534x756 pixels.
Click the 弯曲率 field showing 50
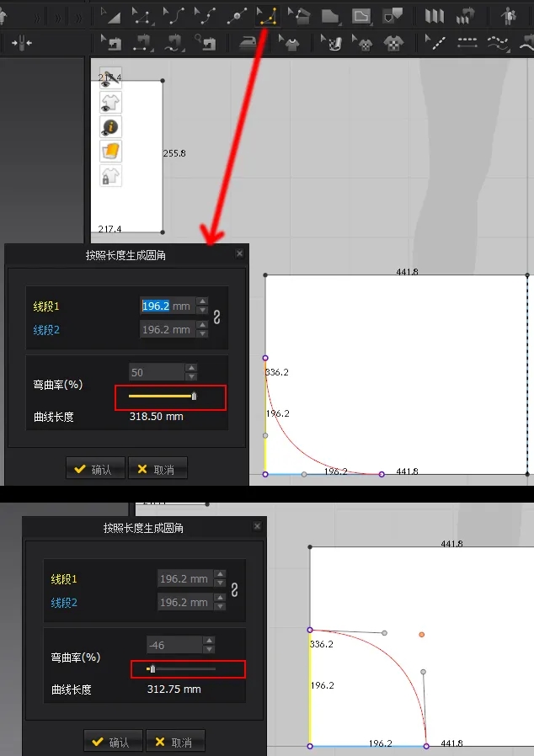tap(157, 373)
